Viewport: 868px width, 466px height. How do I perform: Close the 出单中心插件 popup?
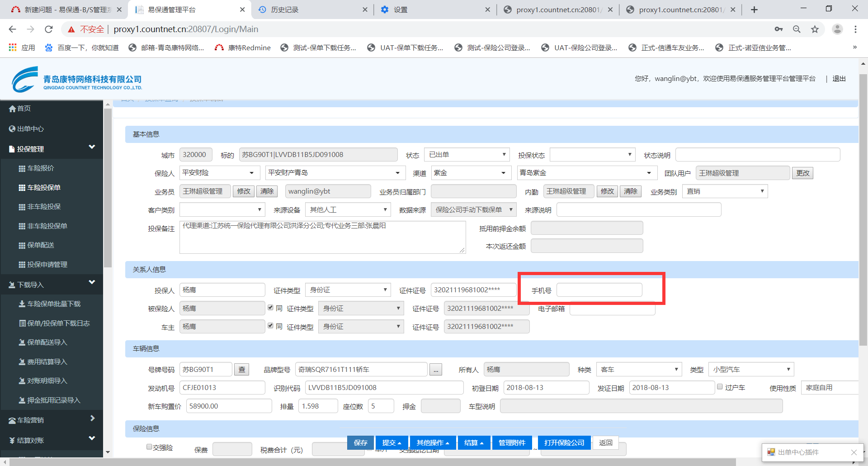tap(854, 452)
